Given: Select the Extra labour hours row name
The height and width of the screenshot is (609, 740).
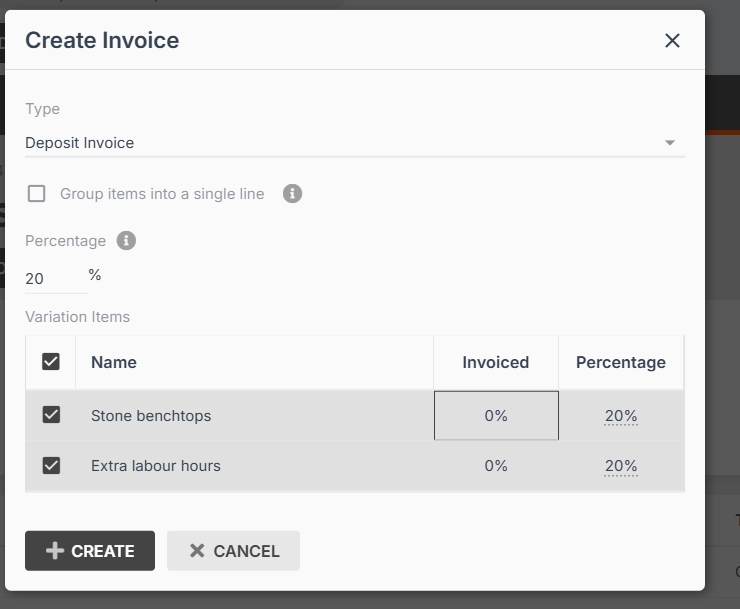Looking at the screenshot, I should point(156,466).
